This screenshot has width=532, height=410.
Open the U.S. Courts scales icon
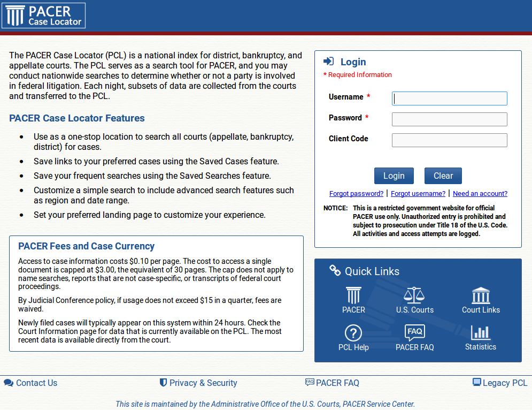click(414, 295)
